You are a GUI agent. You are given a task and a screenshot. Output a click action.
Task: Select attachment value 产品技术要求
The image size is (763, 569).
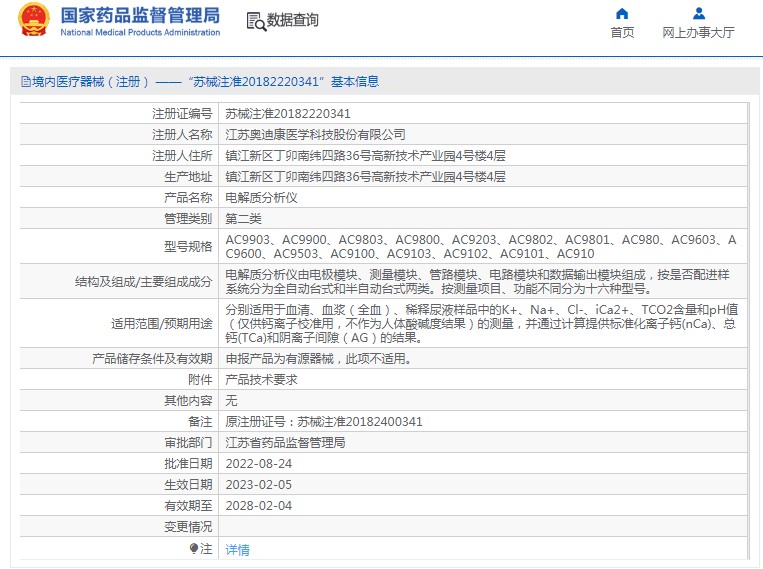pos(261,380)
